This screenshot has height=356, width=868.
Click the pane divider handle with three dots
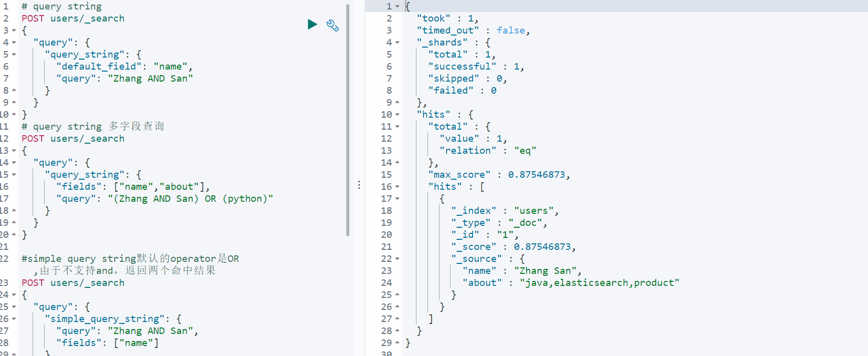pyautogui.click(x=359, y=185)
